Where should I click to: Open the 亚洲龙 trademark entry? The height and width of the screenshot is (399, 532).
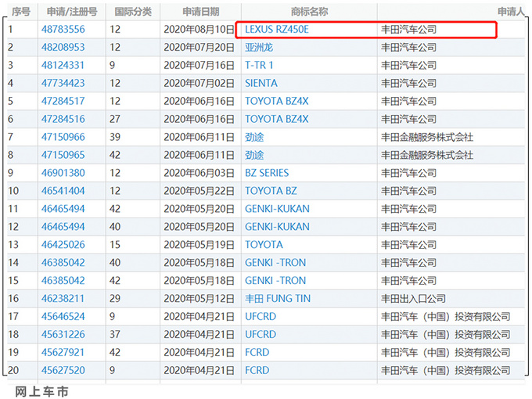click(x=259, y=47)
